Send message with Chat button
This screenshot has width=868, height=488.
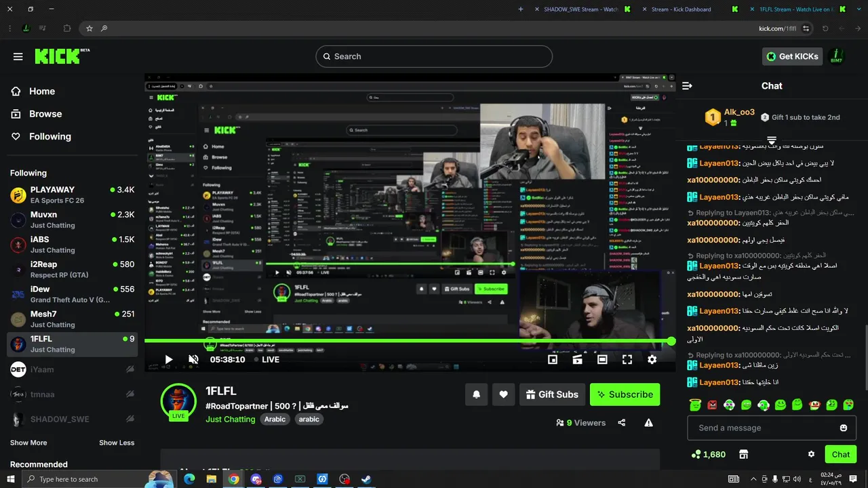pos(840,454)
